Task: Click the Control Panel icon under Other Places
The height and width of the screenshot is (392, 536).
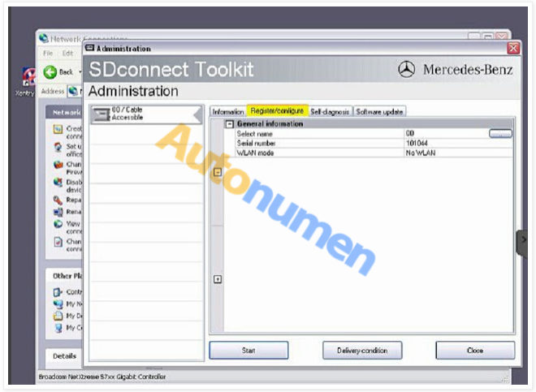Action: click(x=58, y=292)
